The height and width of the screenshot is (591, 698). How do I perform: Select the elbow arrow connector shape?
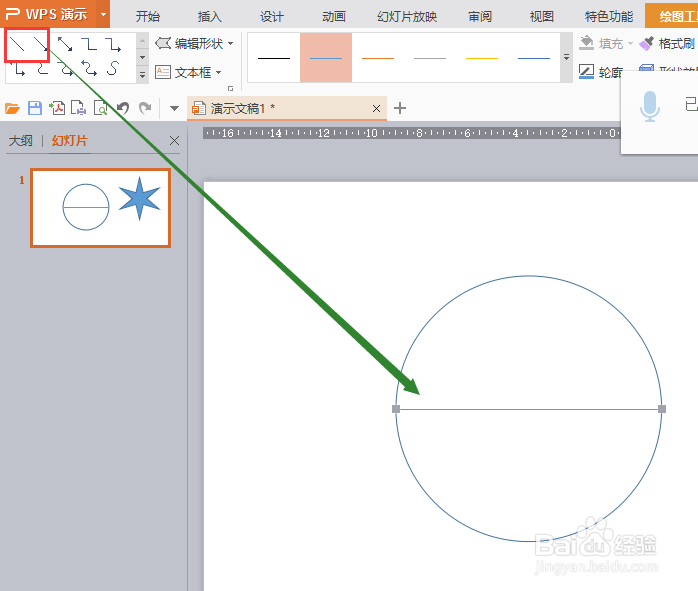(113, 44)
